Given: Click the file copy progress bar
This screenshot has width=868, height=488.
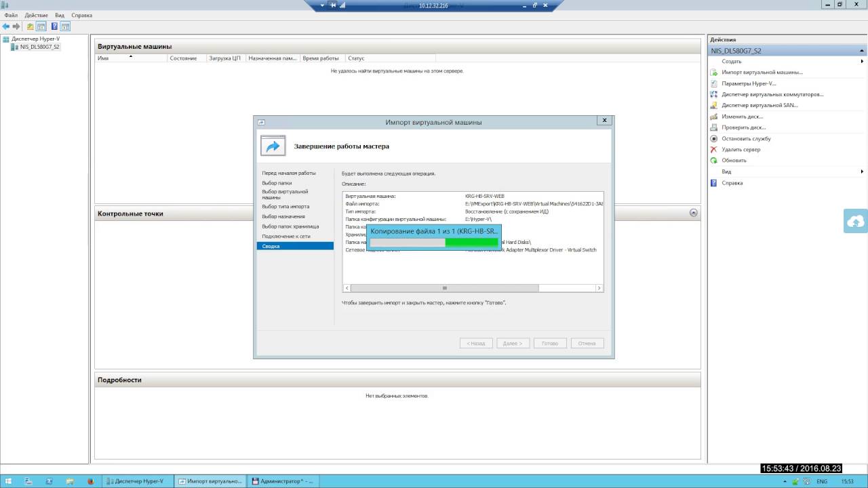Looking at the screenshot, I should (434, 242).
